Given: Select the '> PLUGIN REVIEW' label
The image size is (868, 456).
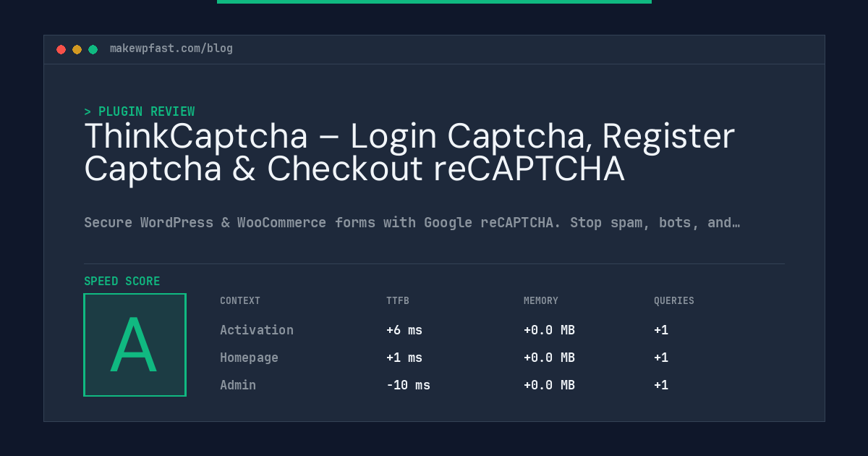Looking at the screenshot, I should 140,111.
